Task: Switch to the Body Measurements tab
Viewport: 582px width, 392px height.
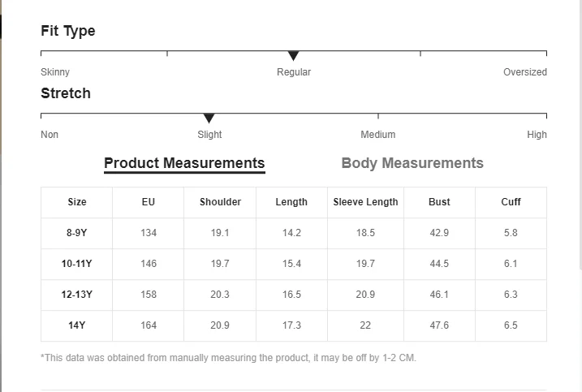Action: pyautogui.click(x=412, y=163)
